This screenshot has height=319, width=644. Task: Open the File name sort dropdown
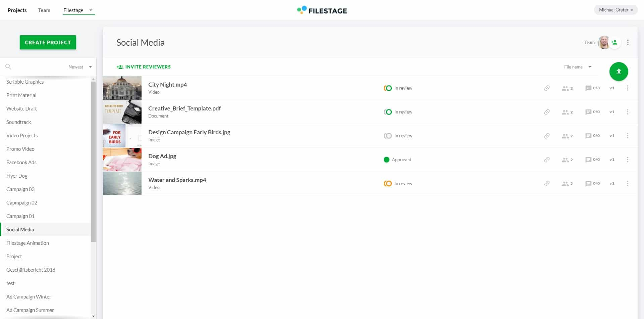pyautogui.click(x=577, y=67)
